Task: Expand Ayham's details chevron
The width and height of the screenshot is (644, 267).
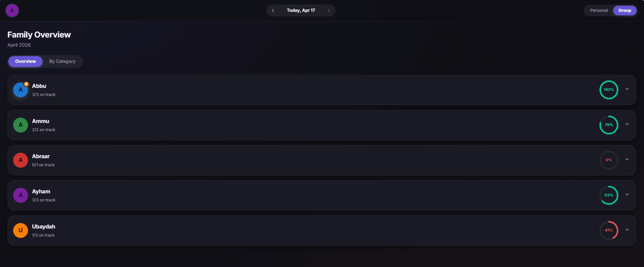Action: (627, 195)
